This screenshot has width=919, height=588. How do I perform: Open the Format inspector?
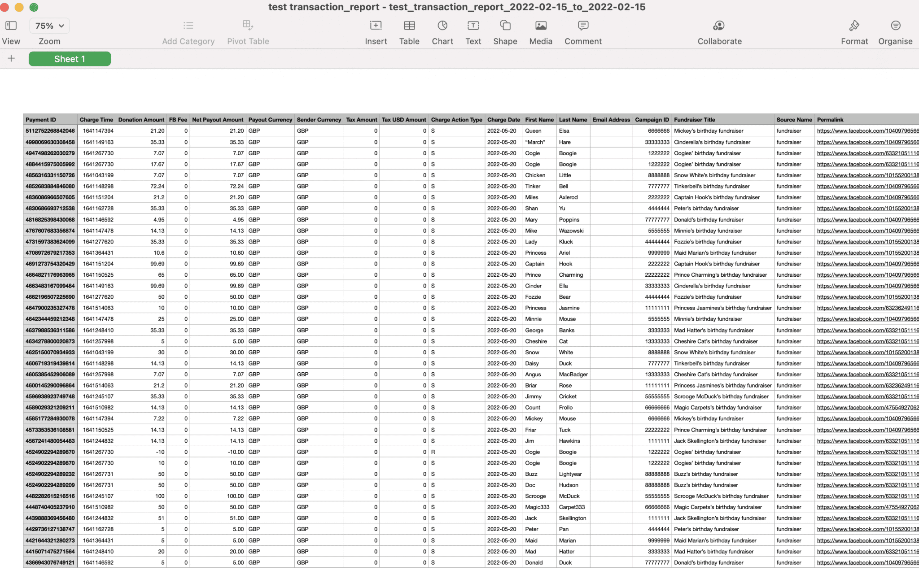coord(854,30)
